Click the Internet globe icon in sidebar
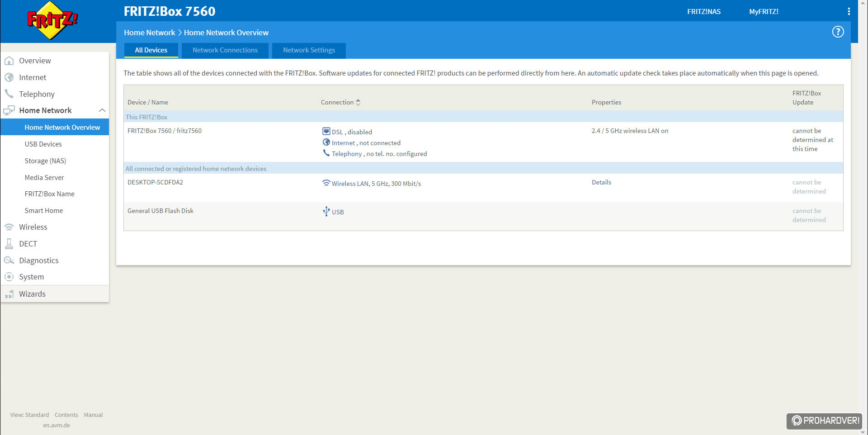Viewport: 868px width, 435px height. [x=9, y=77]
